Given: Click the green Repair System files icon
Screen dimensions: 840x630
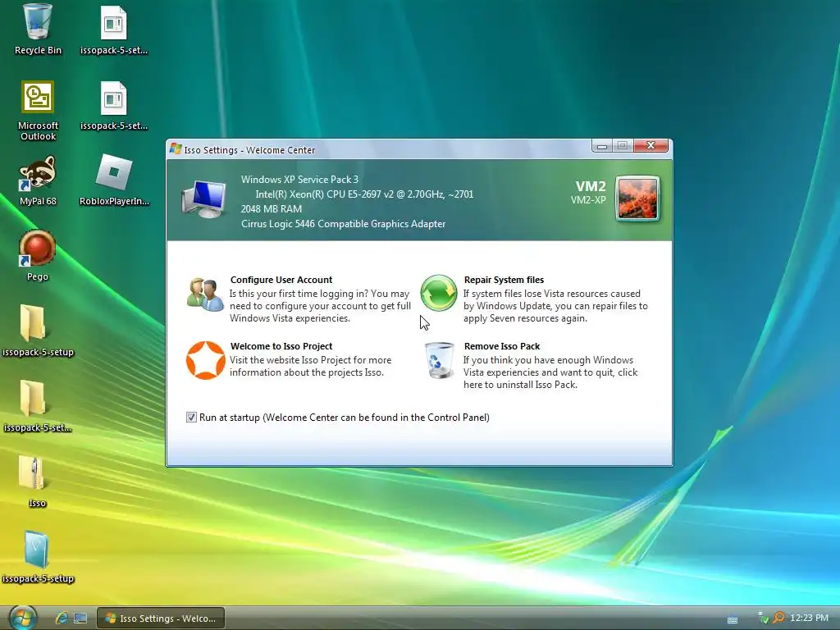Looking at the screenshot, I should pyautogui.click(x=439, y=293).
